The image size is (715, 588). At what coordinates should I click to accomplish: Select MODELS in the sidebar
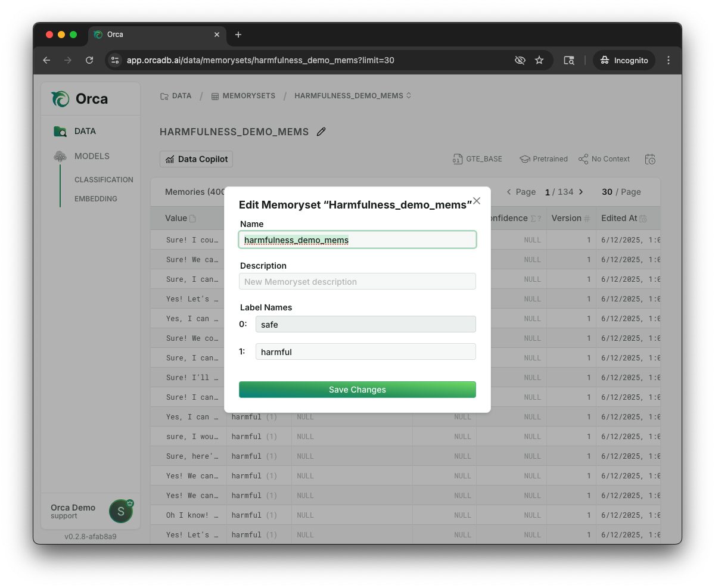point(91,156)
